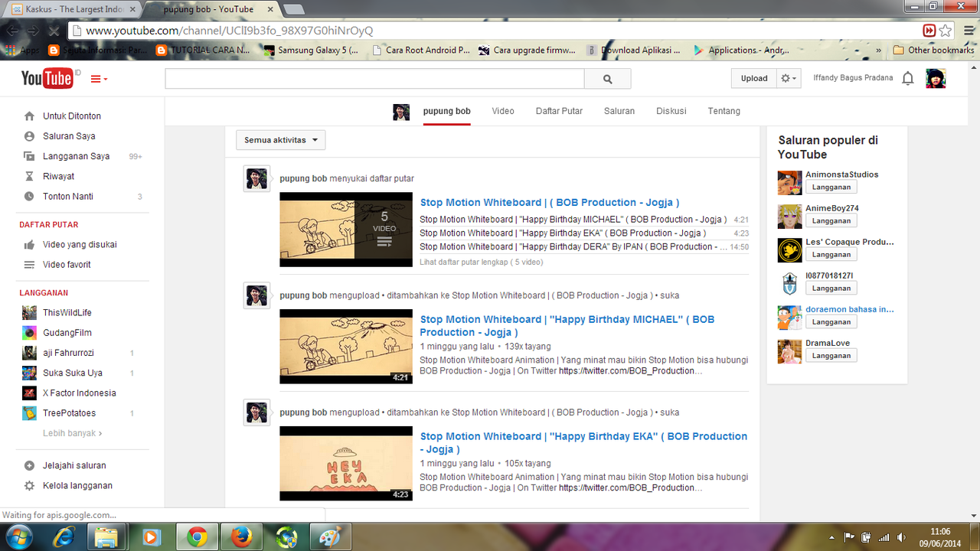The image size is (980, 551).
Task: Open the notifications bell
Action: 908,78
